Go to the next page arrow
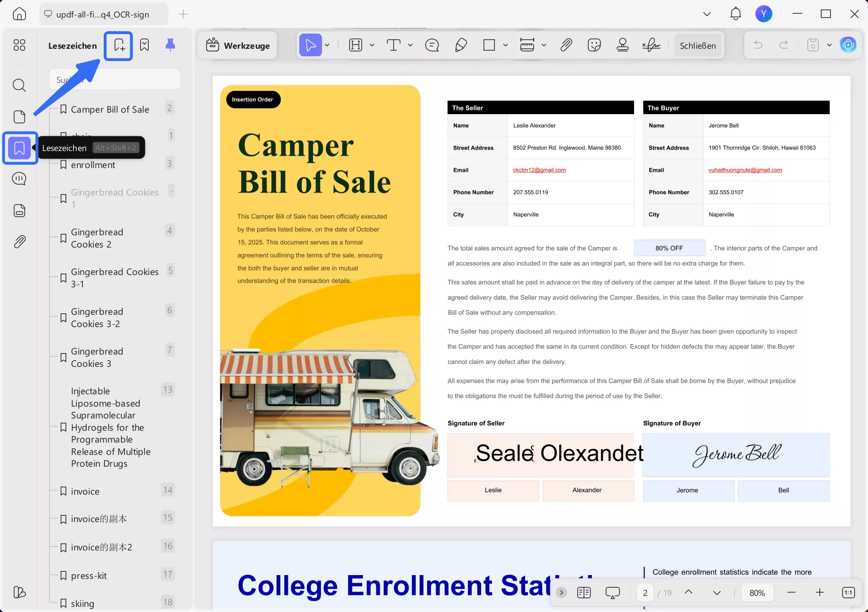The height and width of the screenshot is (612, 868). pyautogui.click(x=717, y=593)
